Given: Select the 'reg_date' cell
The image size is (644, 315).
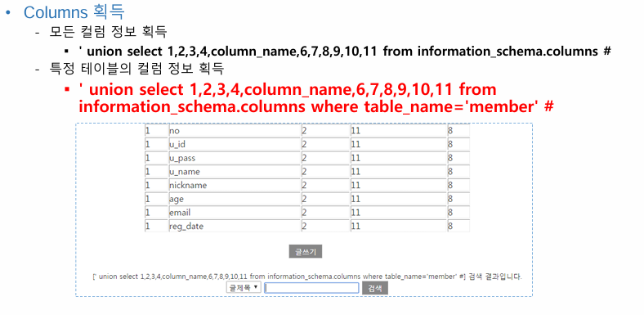Looking at the screenshot, I should [235, 226].
